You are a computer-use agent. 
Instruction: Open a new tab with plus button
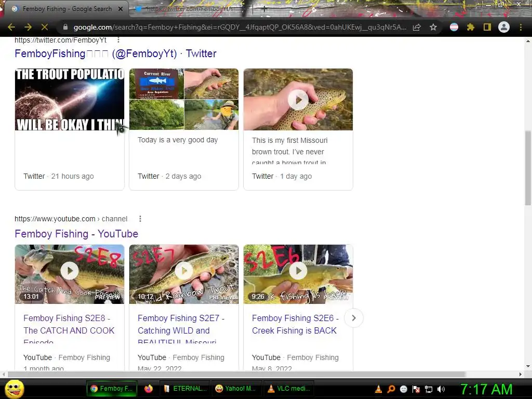coord(264,9)
